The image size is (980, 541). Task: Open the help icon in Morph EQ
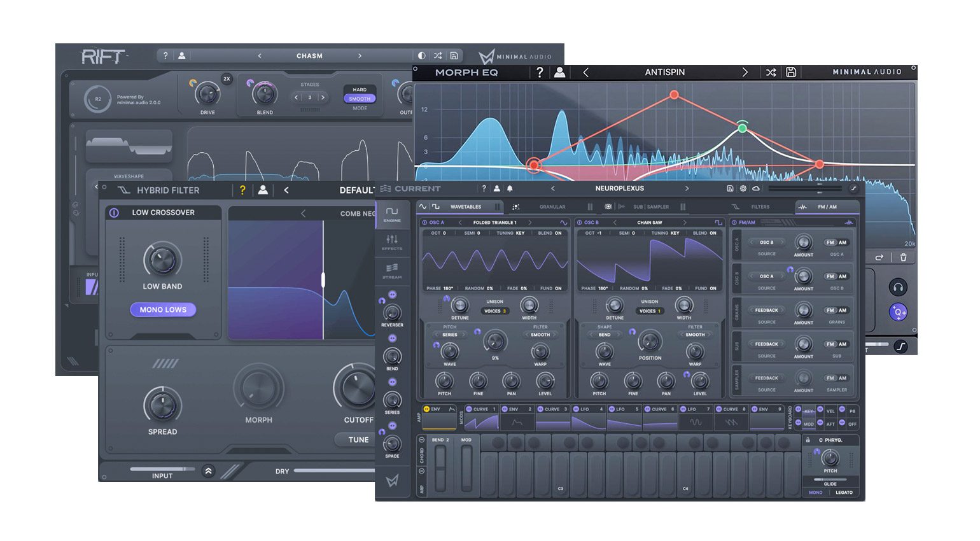click(x=540, y=73)
